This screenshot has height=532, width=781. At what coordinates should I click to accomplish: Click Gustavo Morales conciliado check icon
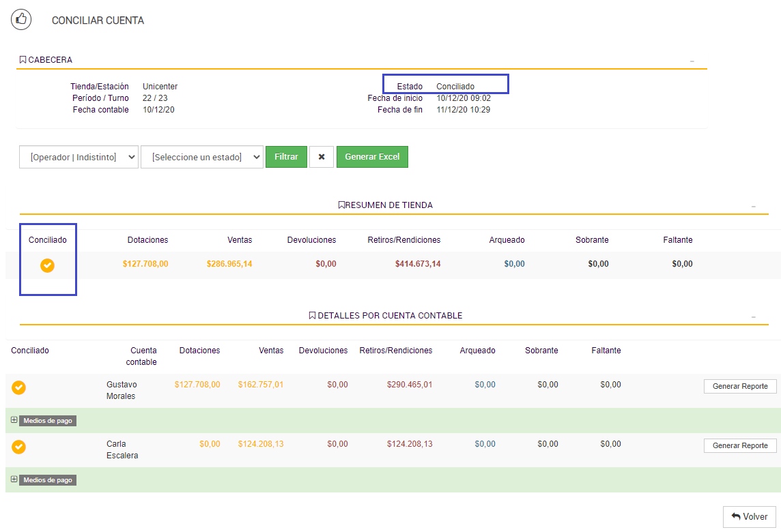tap(19, 387)
